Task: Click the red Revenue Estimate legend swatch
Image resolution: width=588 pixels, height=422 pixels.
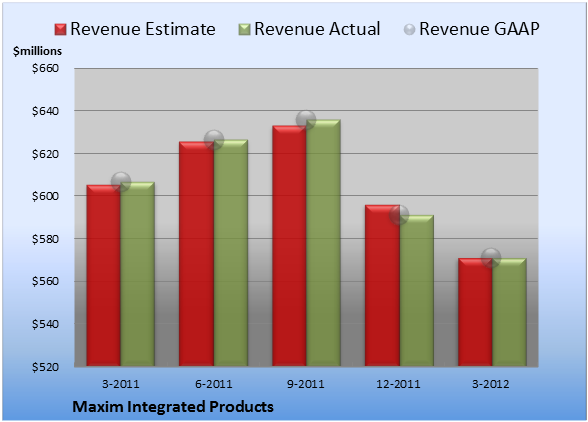Action: point(60,29)
